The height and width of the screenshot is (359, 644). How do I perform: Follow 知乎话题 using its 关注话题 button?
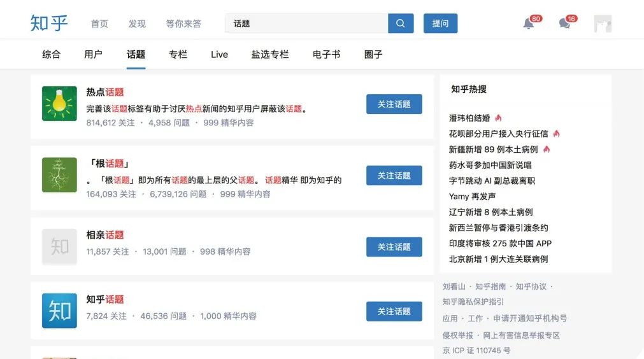point(394,311)
